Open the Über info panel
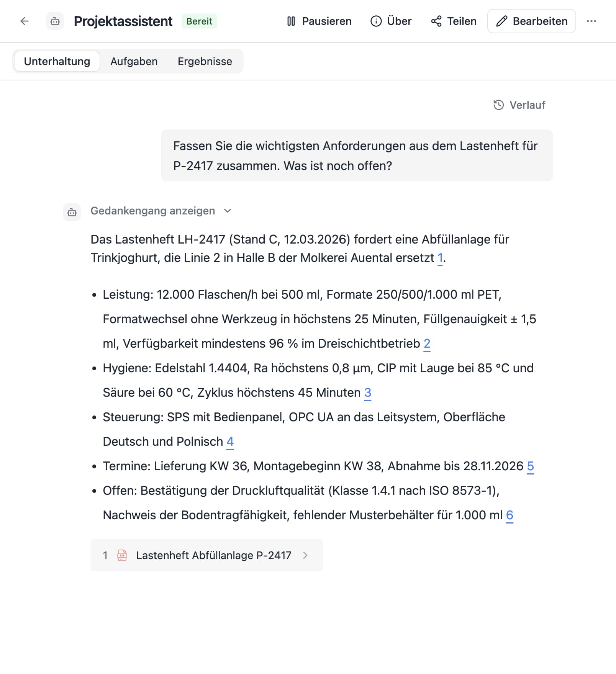Viewport: 616px width, 674px height. coord(391,21)
